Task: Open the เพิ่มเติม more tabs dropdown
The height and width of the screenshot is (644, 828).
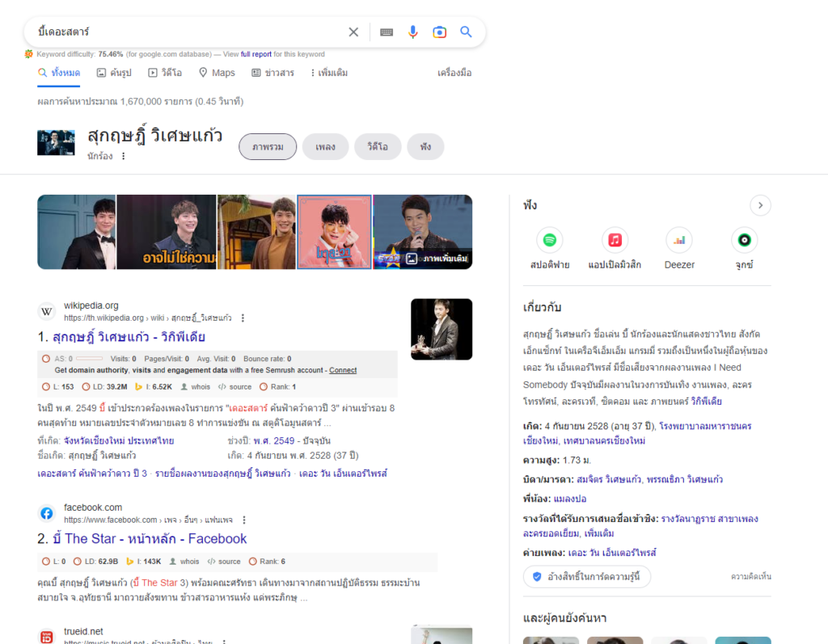Action: pyautogui.click(x=329, y=73)
